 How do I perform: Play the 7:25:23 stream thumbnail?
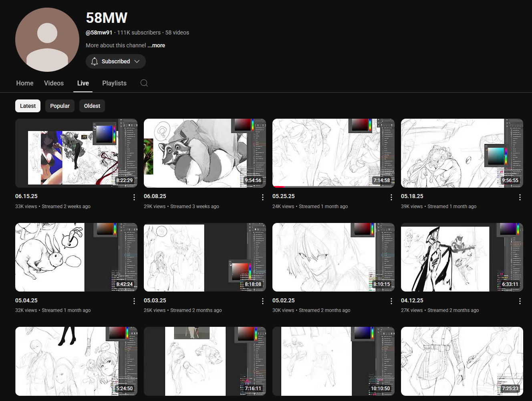click(x=462, y=361)
